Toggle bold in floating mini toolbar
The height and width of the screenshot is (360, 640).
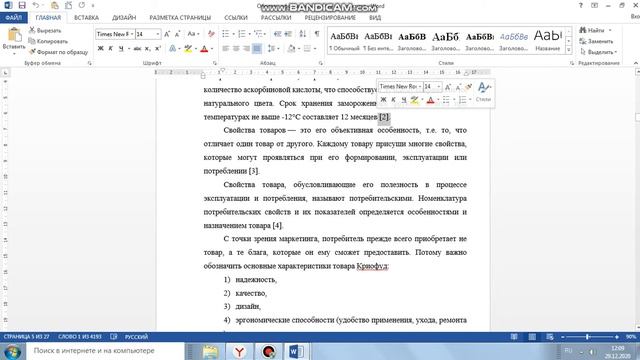pyautogui.click(x=383, y=100)
